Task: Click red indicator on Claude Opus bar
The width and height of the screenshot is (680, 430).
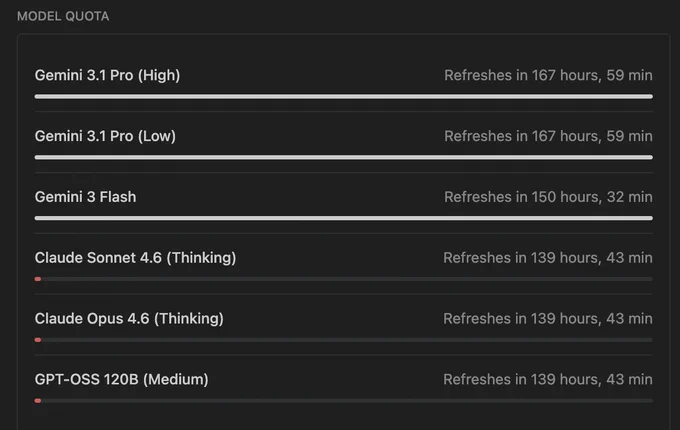Action: pyautogui.click(x=38, y=340)
